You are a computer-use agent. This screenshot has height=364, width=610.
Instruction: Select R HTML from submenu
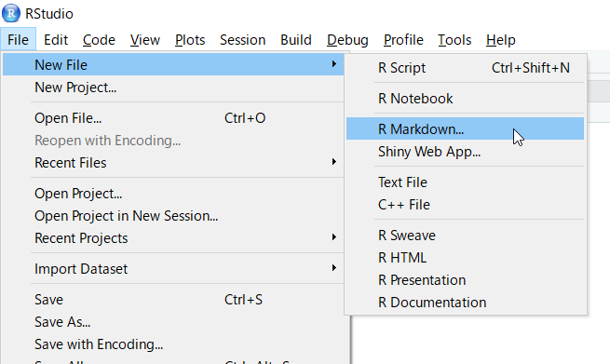[466, 258]
